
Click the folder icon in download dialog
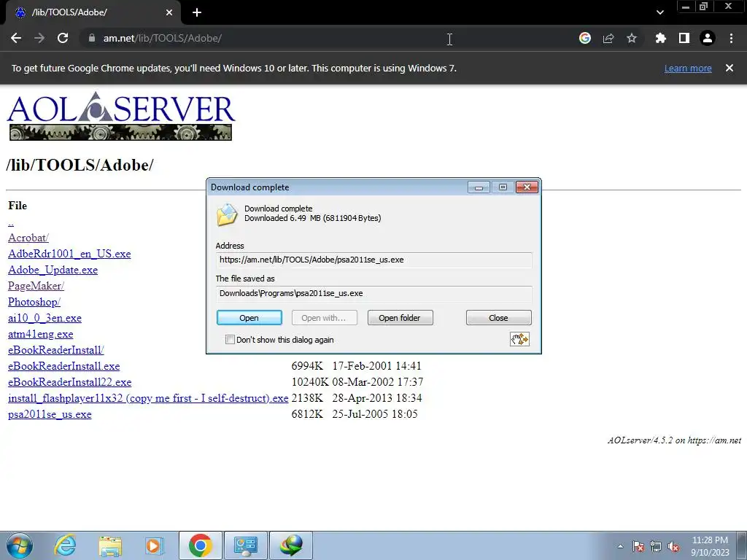coord(227,214)
